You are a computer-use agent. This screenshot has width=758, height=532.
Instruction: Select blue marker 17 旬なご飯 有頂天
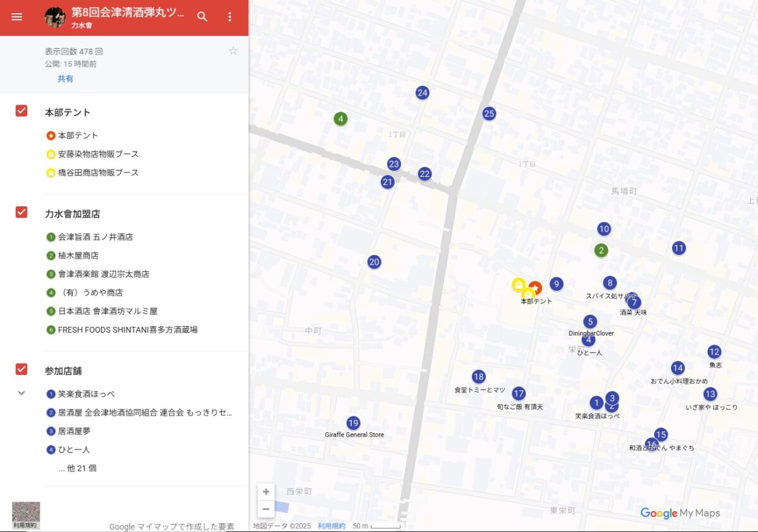(519, 394)
